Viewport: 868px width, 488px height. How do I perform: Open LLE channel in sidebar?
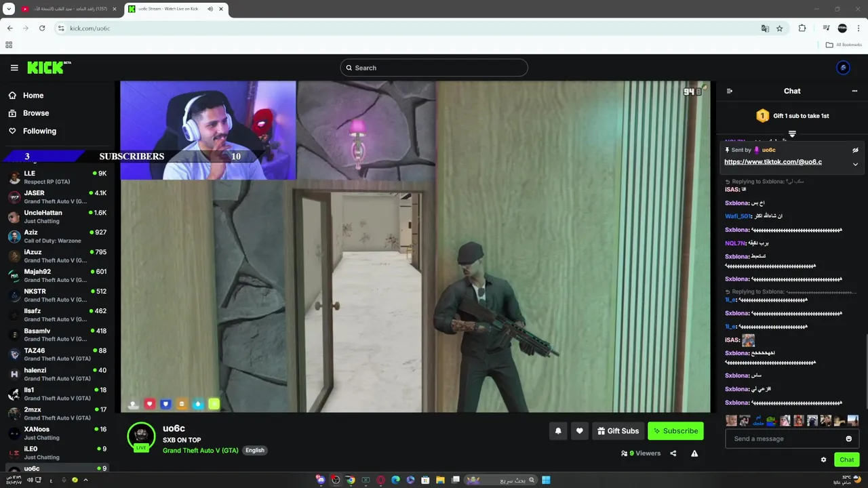pyautogui.click(x=58, y=178)
